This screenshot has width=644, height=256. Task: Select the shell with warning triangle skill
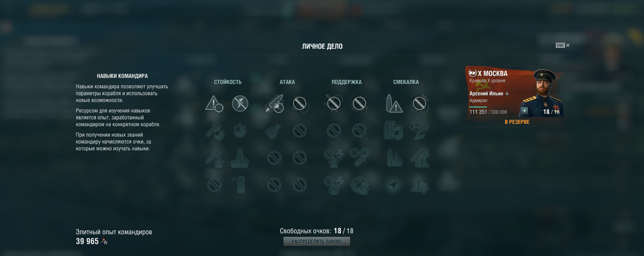coord(394,103)
